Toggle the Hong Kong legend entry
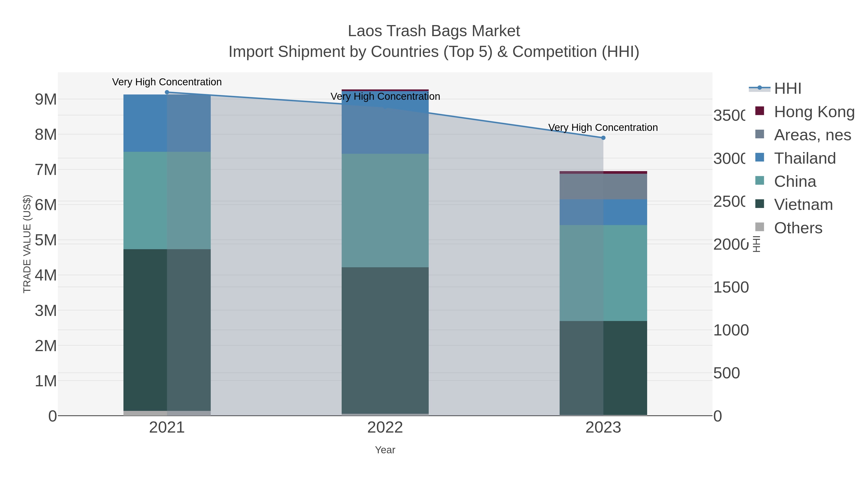The height and width of the screenshot is (488, 868). click(805, 112)
